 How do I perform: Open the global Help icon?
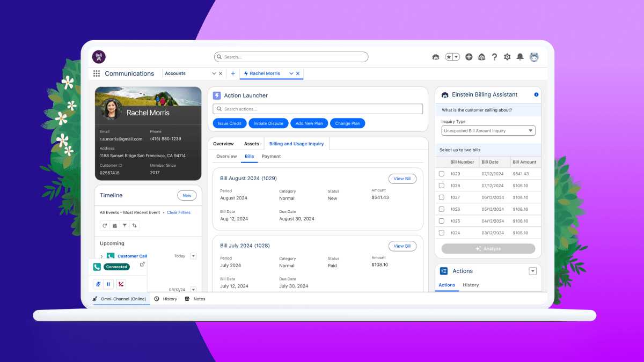click(494, 57)
